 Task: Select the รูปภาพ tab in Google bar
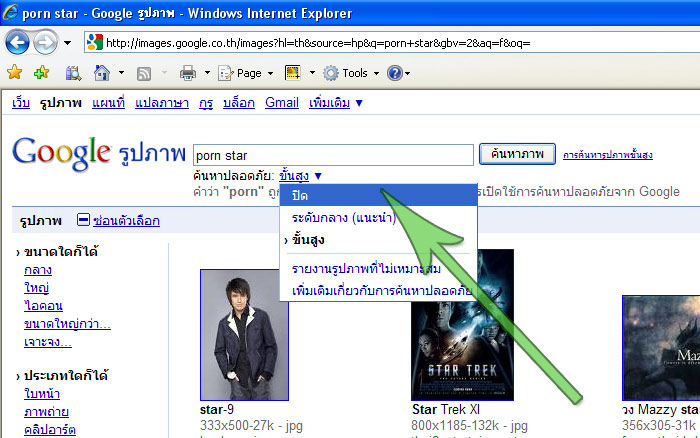click(x=61, y=103)
